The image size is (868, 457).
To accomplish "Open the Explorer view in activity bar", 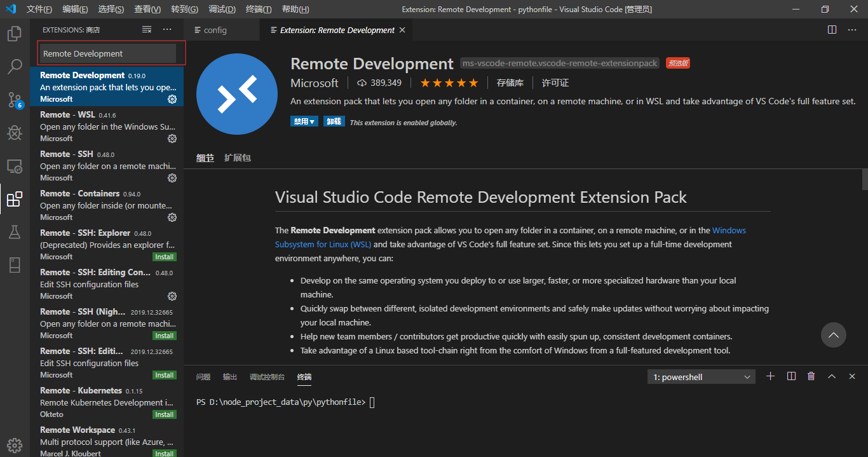I will pyautogui.click(x=15, y=33).
